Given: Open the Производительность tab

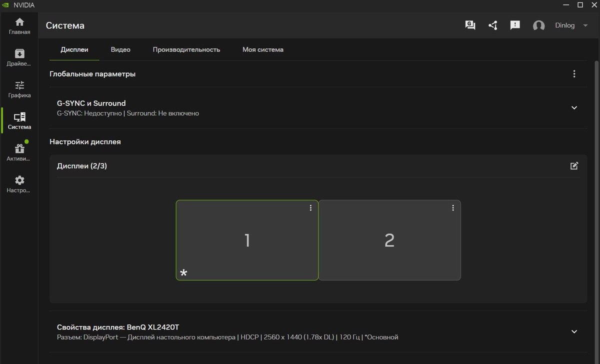Looking at the screenshot, I should pos(186,49).
